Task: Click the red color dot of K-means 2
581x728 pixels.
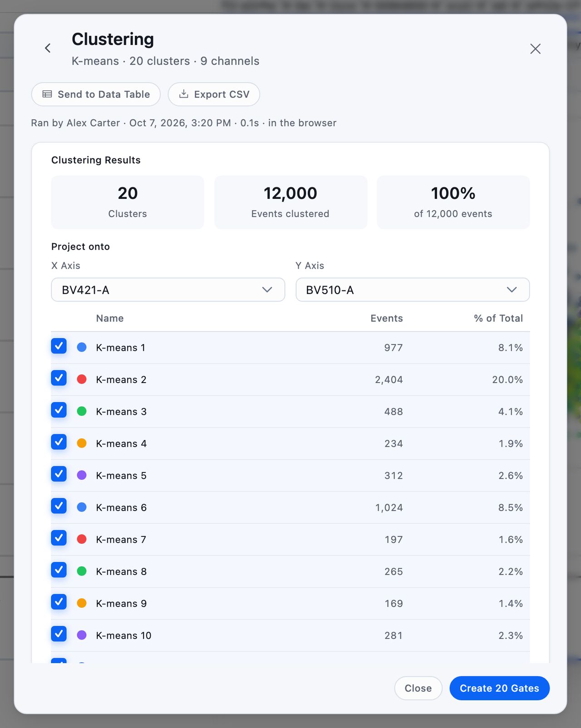Action: pyautogui.click(x=82, y=379)
